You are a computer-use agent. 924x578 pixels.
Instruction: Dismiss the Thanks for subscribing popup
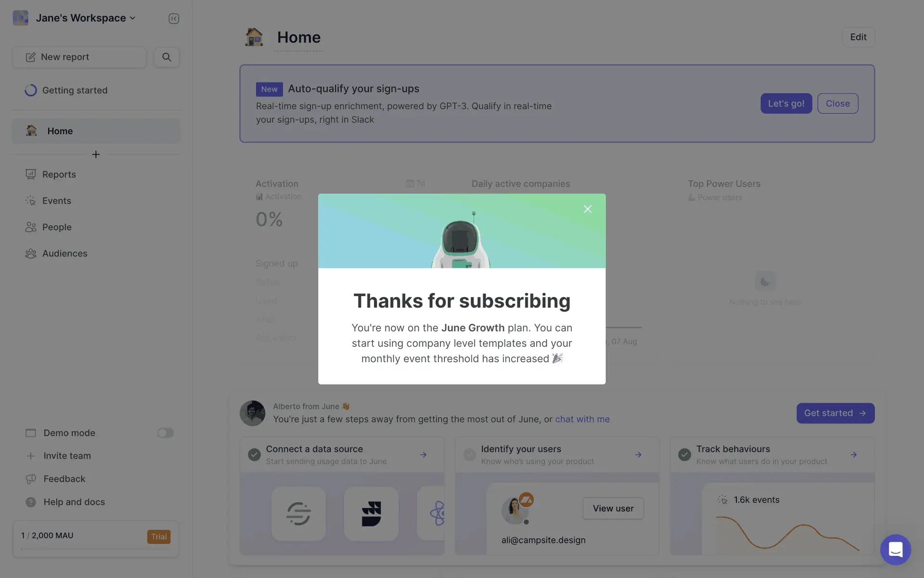click(x=588, y=209)
